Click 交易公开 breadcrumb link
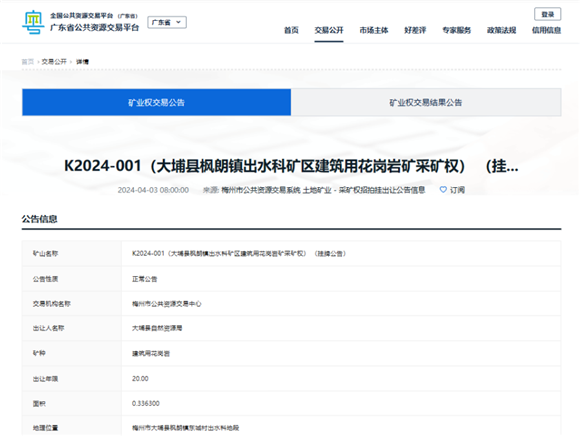 tap(54, 62)
